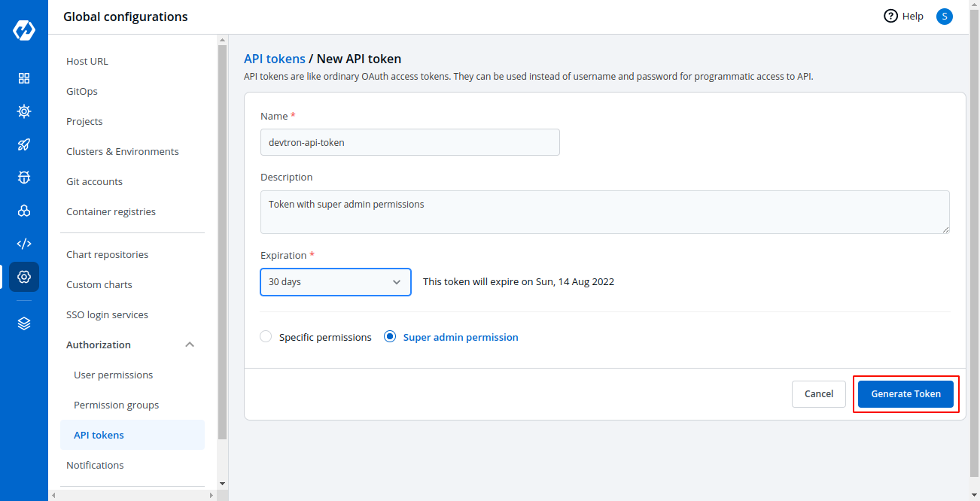Click the token Name input field

click(x=409, y=142)
